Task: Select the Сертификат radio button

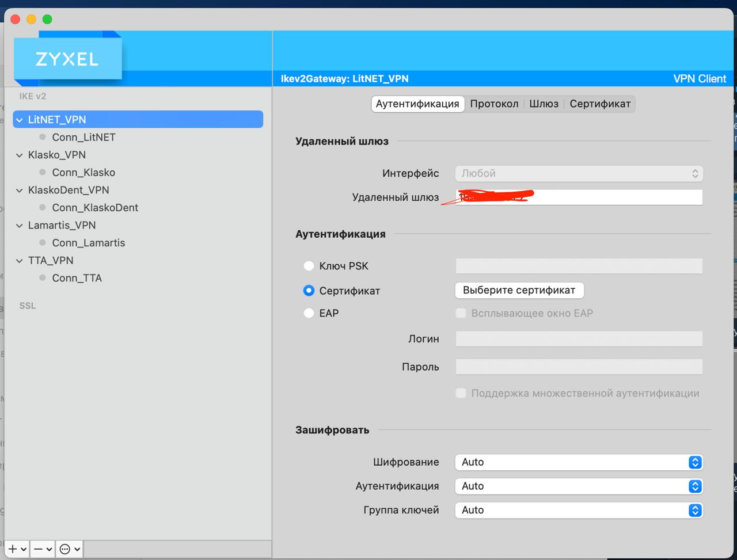Action: click(309, 291)
